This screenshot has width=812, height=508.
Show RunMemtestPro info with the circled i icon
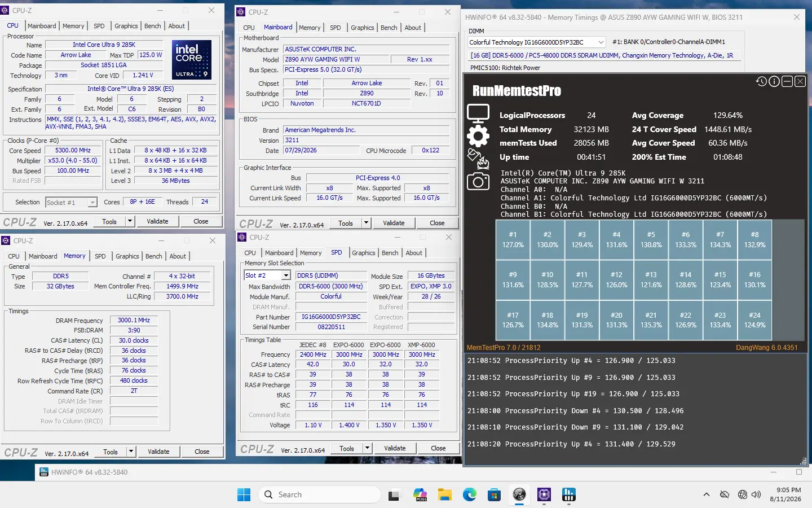pyautogui.click(x=774, y=81)
